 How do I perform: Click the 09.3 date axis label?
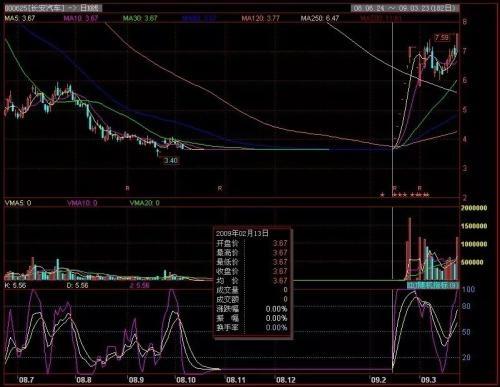428,380
